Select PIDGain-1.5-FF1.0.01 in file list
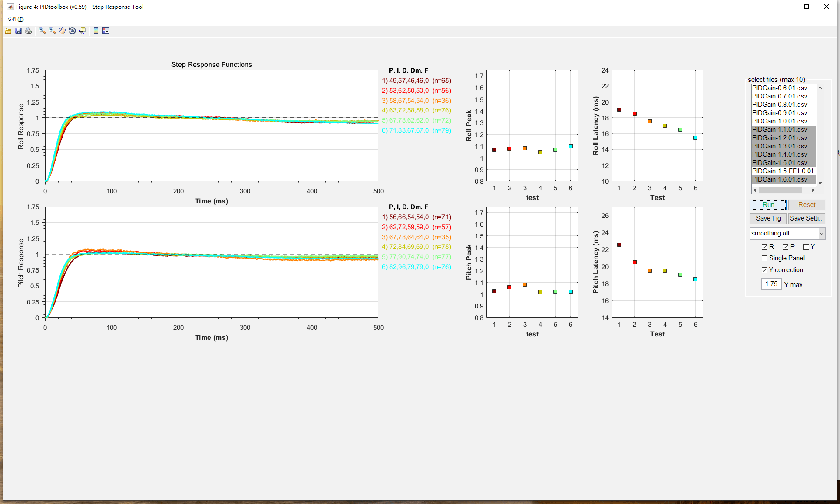 click(x=784, y=171)
